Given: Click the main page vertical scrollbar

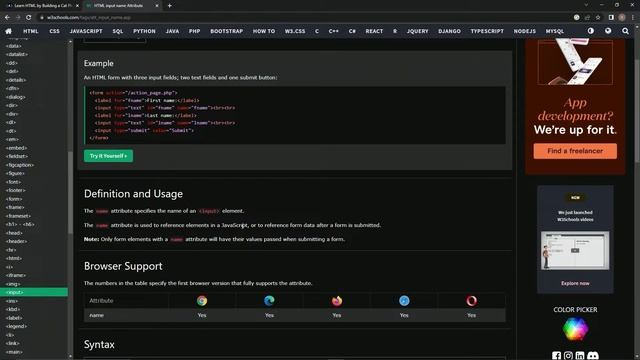Looking at the screenshot, I should [x=637, y=111].
